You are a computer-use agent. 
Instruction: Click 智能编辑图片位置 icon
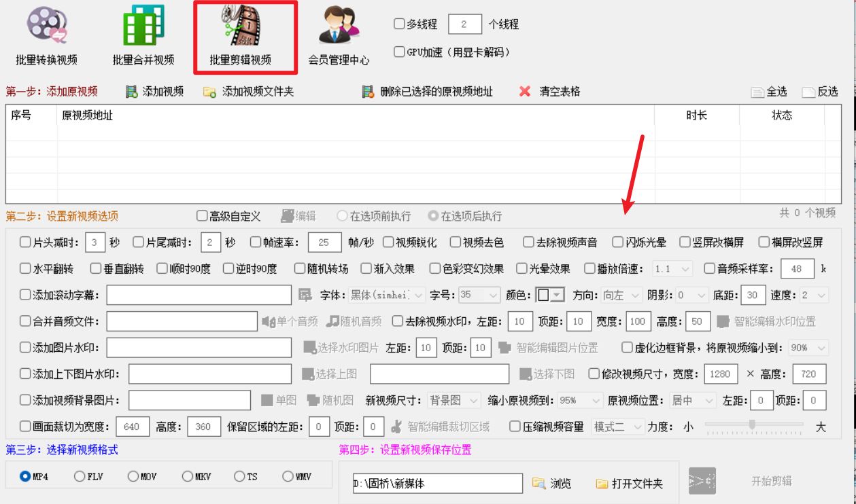[504, 347]
